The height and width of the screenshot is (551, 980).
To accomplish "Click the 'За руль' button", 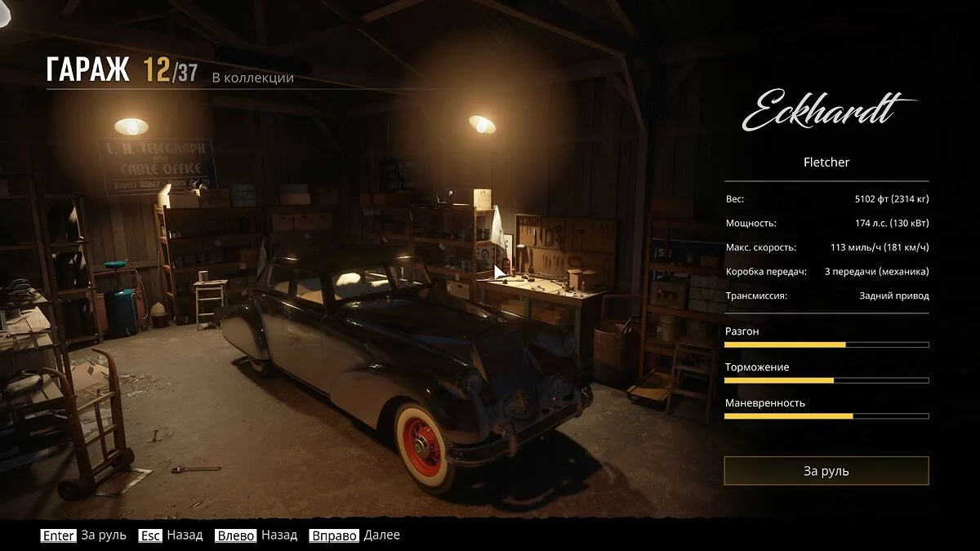I will coord(826,471).
